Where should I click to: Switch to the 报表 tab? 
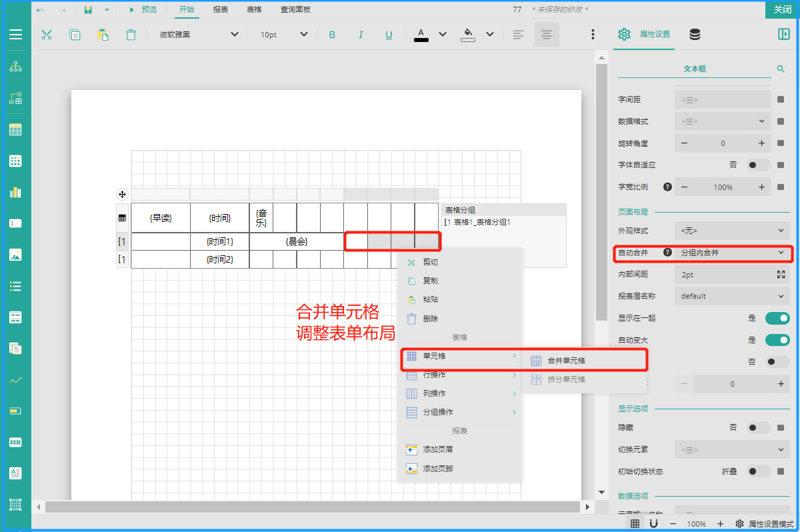(220, 9)
